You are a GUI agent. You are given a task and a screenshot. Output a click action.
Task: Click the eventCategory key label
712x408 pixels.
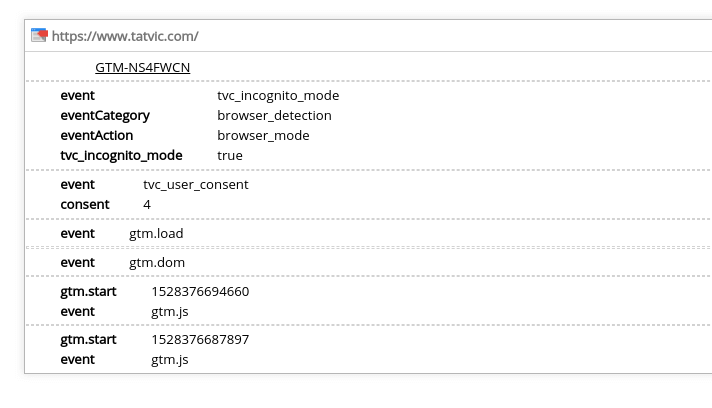pos(105,116)
